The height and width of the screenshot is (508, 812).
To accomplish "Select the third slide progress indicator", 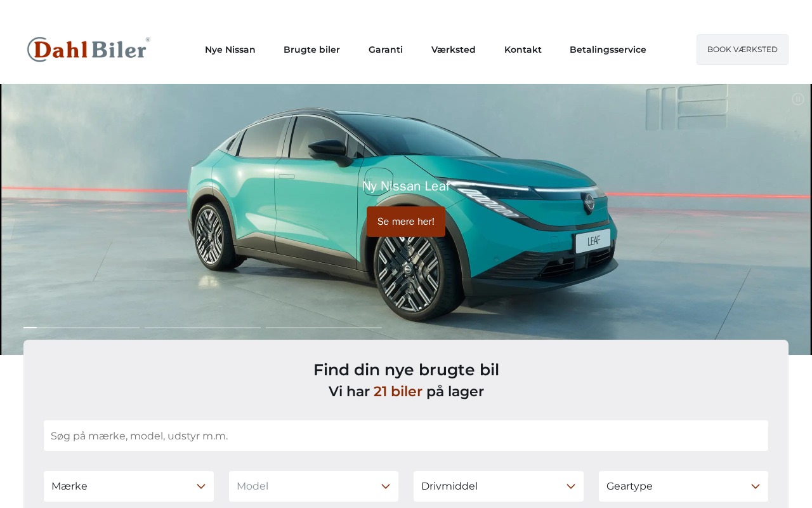I will (x=324, y=328).
